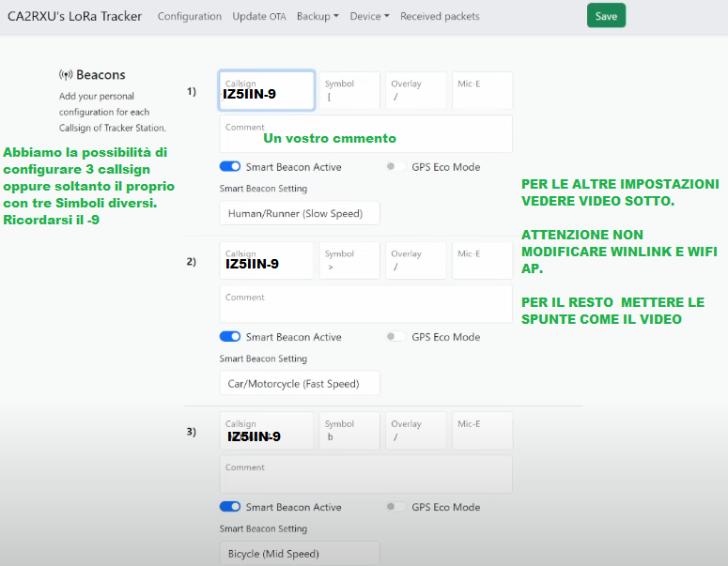Enable GPS Eco Mode for beacon 3

(395, 507)
